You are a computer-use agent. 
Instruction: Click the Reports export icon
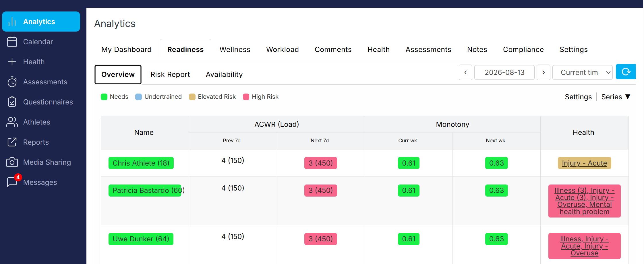[12, 142]
